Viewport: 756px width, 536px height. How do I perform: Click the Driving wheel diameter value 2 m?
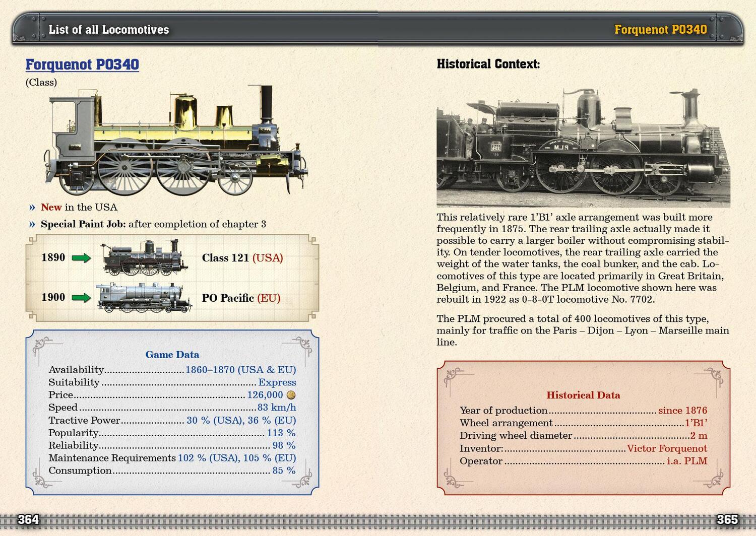[x=699, y=436]
